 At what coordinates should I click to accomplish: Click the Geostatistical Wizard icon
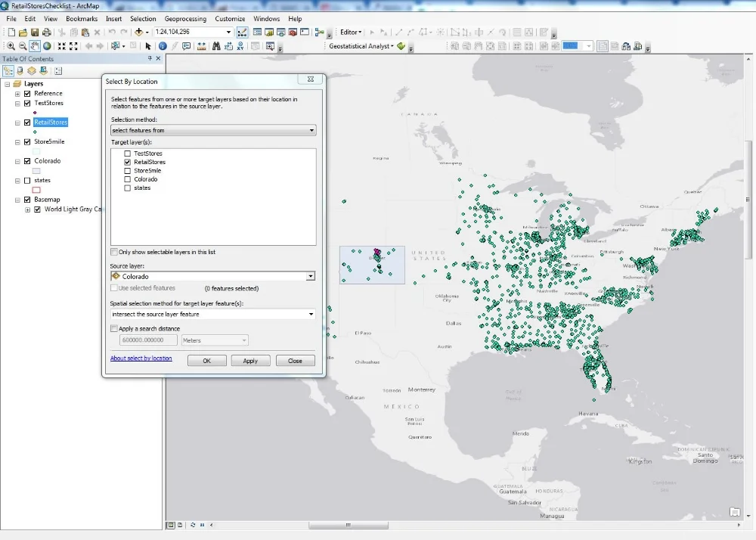pos(401,46)
